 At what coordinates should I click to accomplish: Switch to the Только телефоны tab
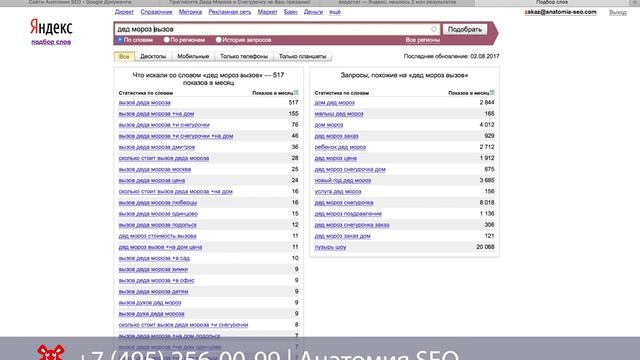244,56
